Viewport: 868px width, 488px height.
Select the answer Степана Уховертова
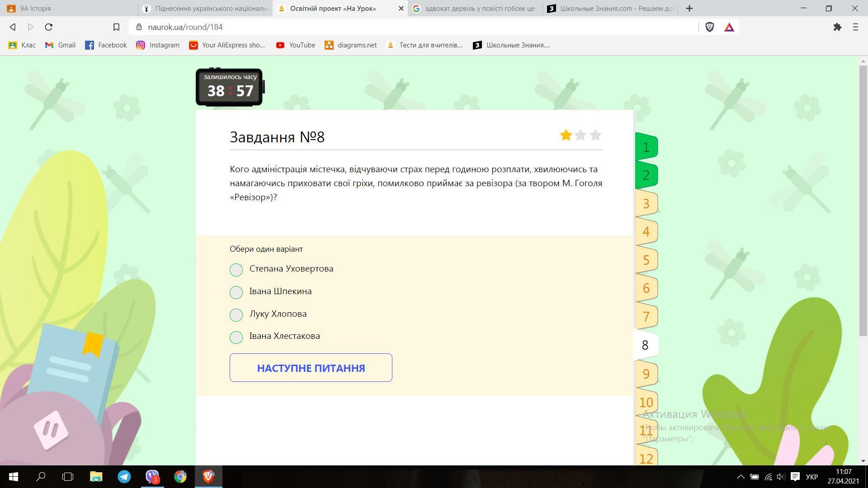point(236,270)
